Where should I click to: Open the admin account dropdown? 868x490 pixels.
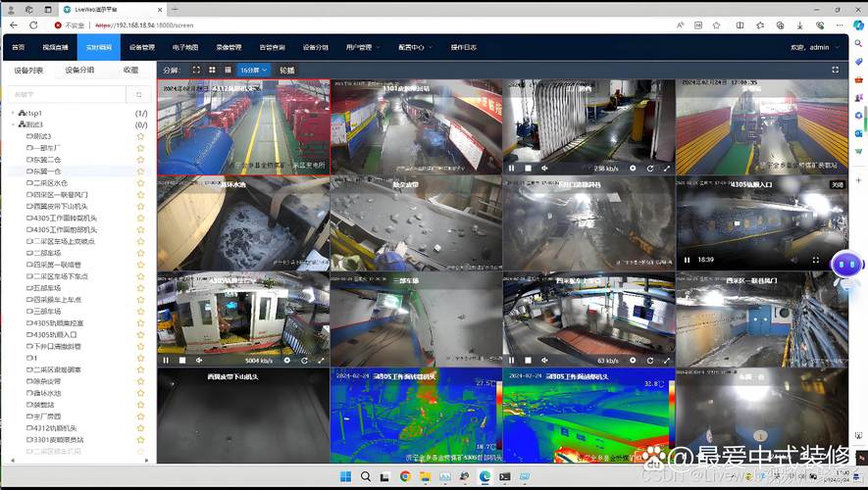pyautogui.click(x=815, y=48)
